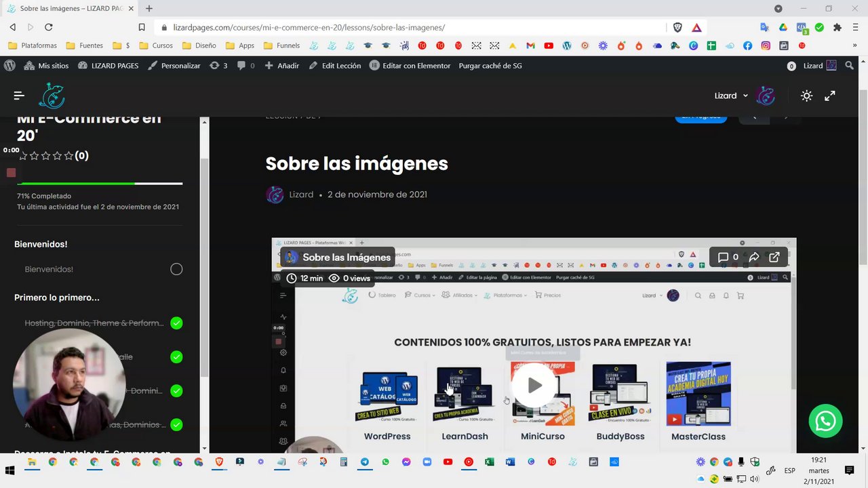Open Telegram in the taskbar

point(364,462)
